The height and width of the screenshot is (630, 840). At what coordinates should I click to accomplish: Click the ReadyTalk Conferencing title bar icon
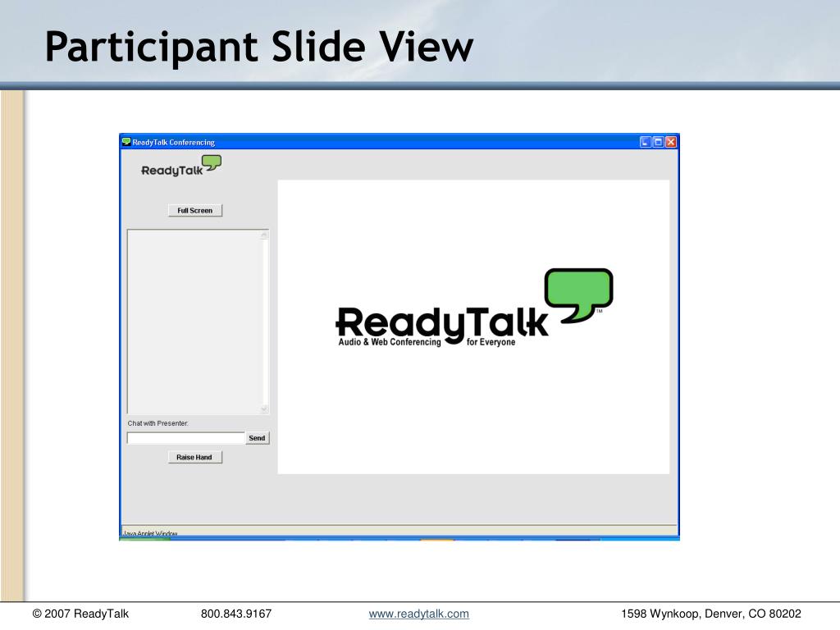coord(126,142)
